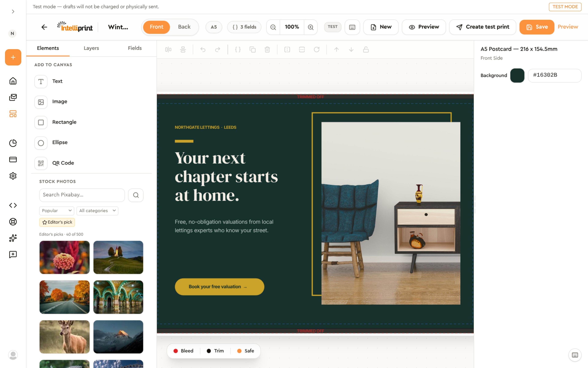Click the duplicate element icon in toolbar
The image size is (588, 368).
click(253, 50)
